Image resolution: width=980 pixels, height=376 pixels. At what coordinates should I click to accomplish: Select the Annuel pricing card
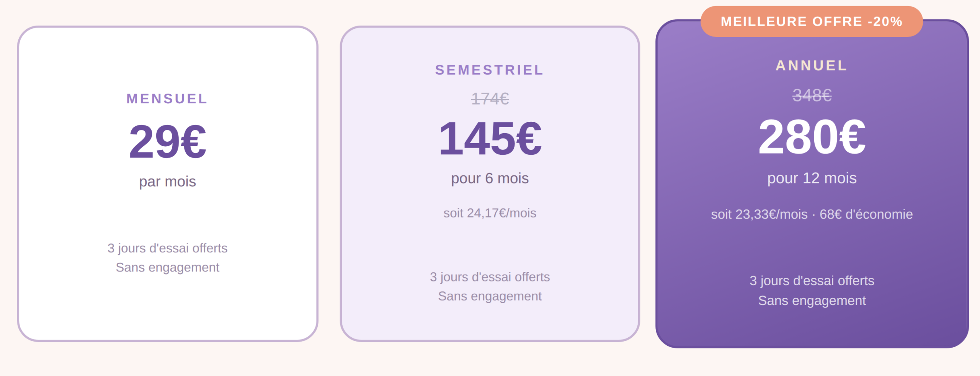812,183
